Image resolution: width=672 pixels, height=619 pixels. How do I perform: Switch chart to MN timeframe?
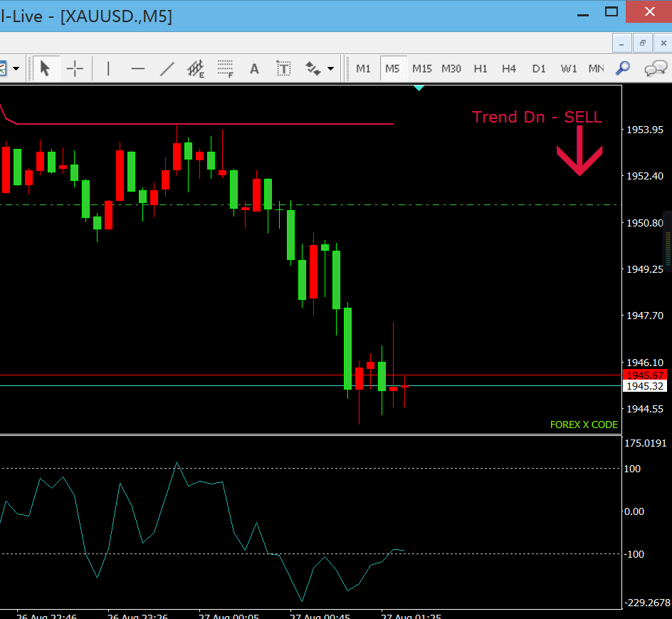[x=596, y=68]
